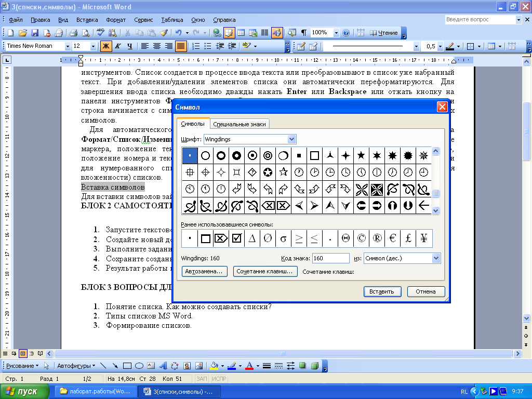
Task: Select the Символы tab
Action: click(193, 124)
